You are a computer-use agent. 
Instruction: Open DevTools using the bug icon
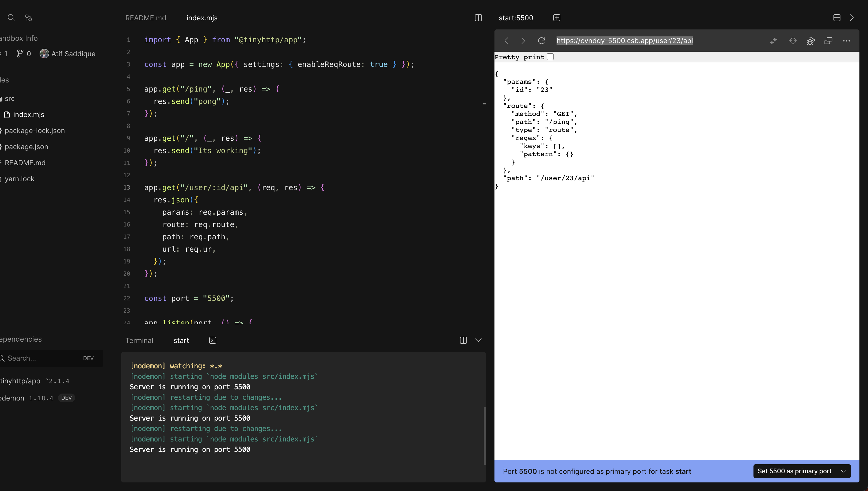811,40
